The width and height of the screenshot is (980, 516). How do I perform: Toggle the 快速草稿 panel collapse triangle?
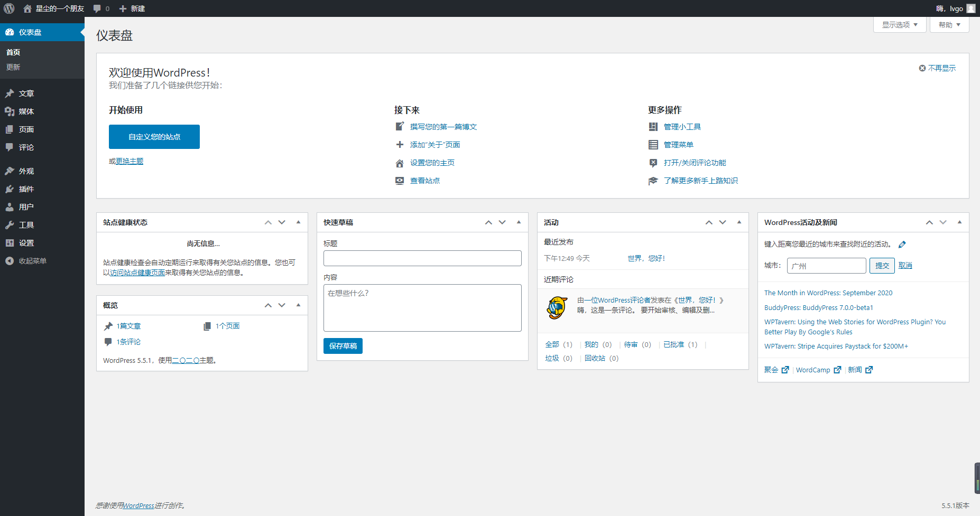pos(519,222)
